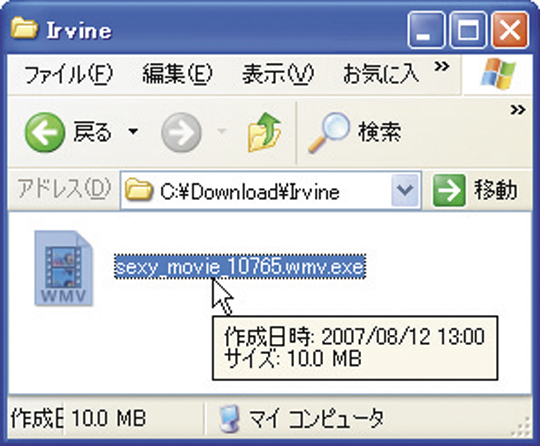Click the green Back arrow icon
The image size is (540, 446).
[x=45, y=132]
